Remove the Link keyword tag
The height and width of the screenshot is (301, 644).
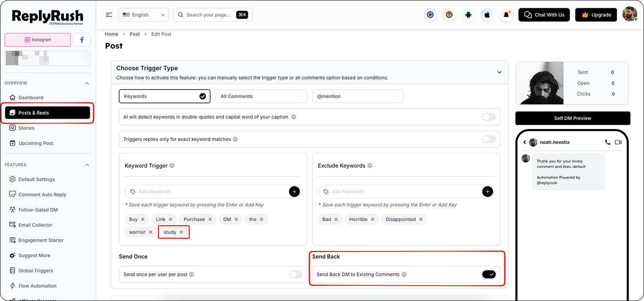[170, 220]
